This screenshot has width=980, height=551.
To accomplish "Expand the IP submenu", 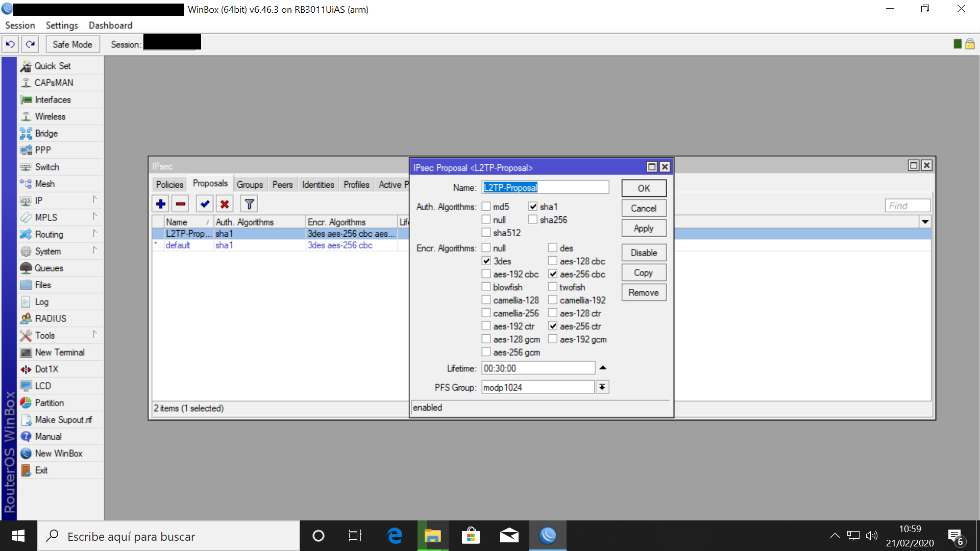I will click(x=95, y=200).
